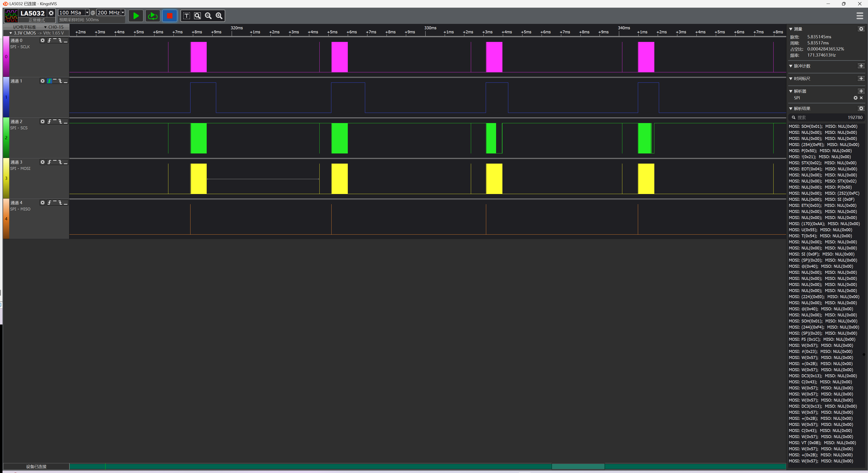The image size is (868, 473).
Task: Add a new protocol analyzer
Action: click(x=861, y=91)
